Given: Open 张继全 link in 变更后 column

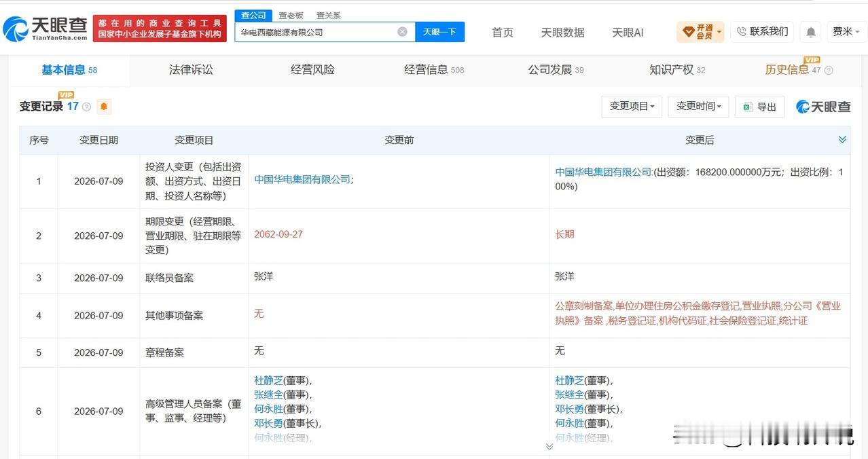Looking at the screenshot, I should 570,395.
